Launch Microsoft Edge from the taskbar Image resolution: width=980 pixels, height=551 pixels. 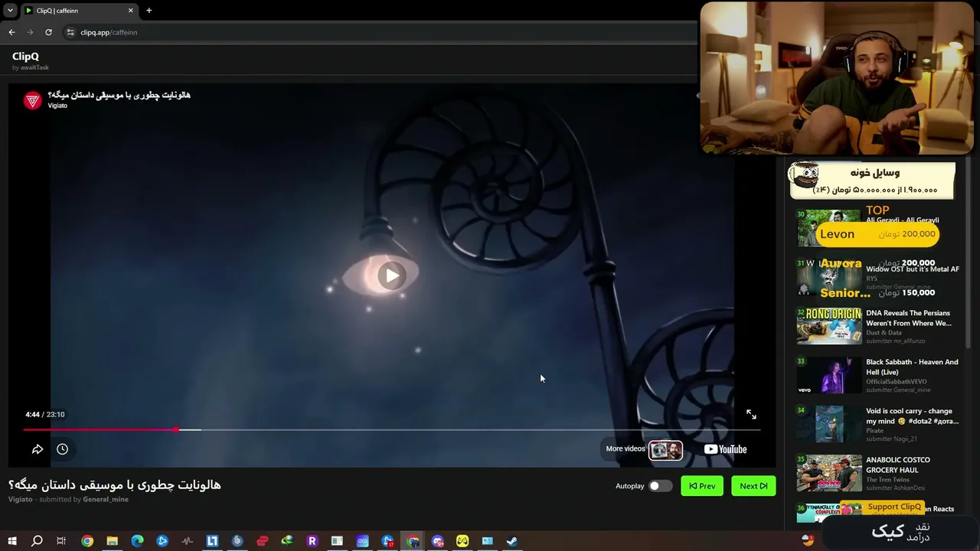pos(137,541)
